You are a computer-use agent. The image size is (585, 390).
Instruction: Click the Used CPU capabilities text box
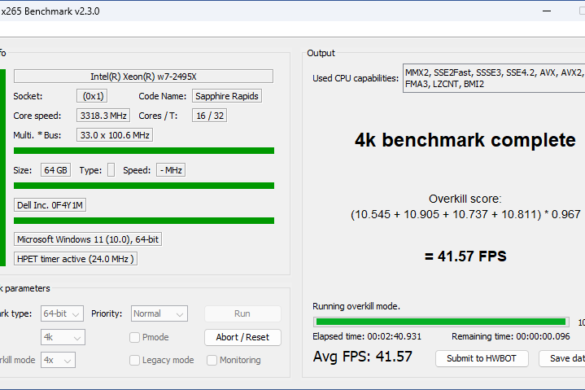494,78
